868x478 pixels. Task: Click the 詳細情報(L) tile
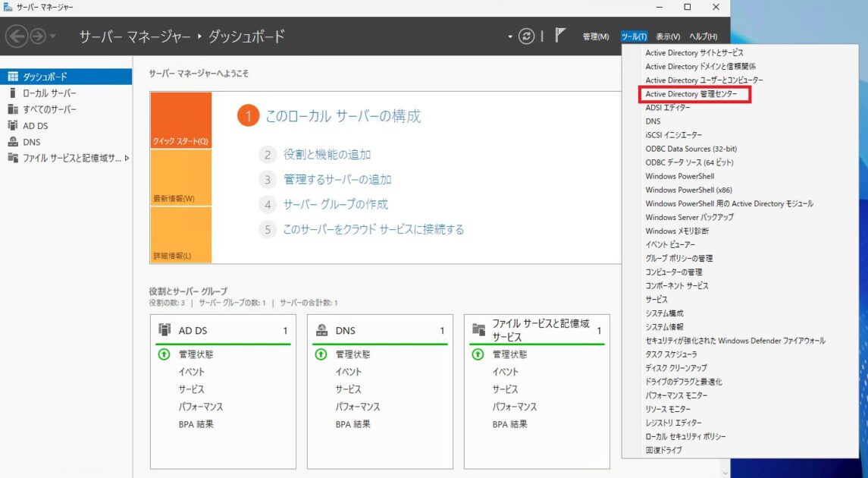(180, 234)
